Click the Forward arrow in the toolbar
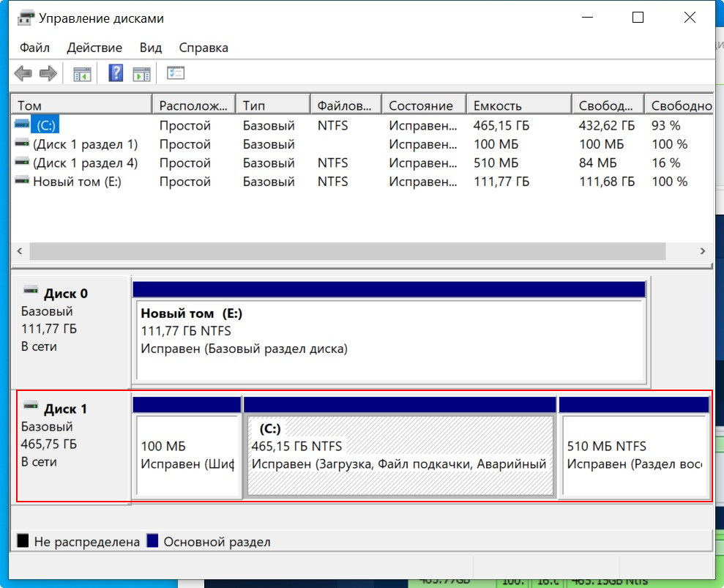The width and height of the screenshot is (724, 588). point(48,73)
